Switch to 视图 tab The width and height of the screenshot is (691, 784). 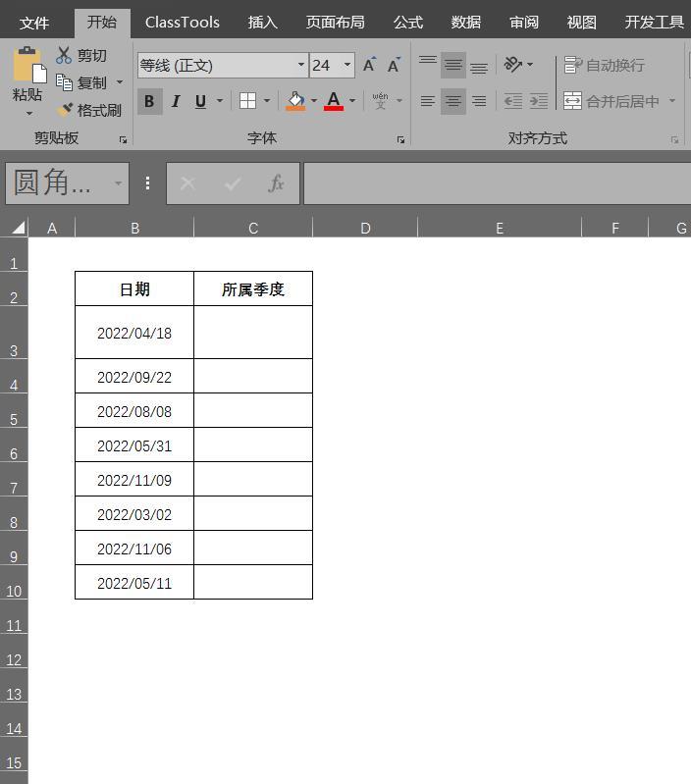pos(581,23)
